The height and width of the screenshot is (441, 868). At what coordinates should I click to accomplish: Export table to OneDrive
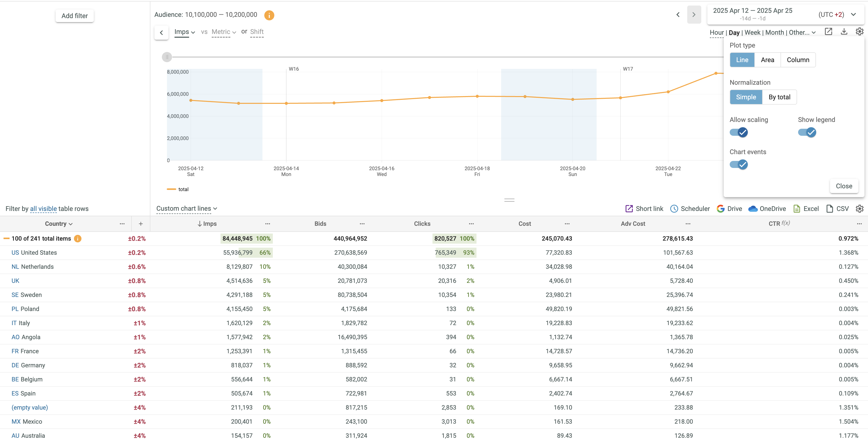tap(767, 209)
